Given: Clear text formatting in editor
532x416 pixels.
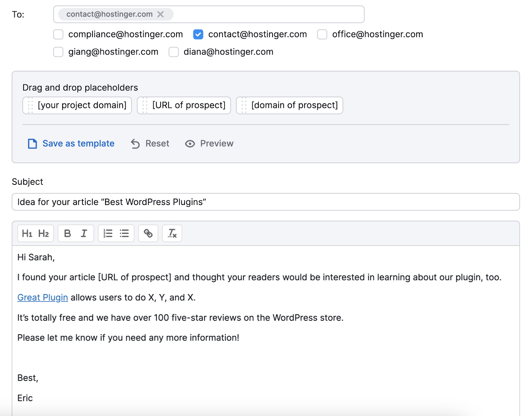Looking at the screenshot, I should click(x=172, y=233).
